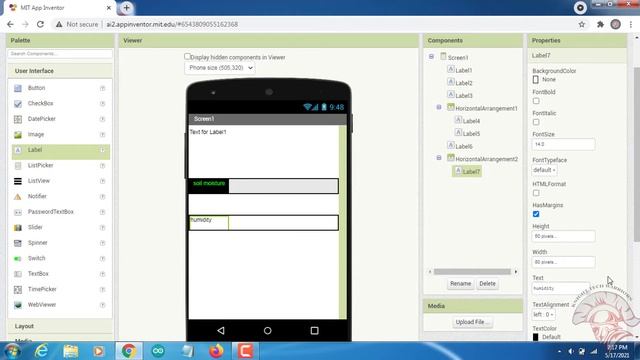Viewport: 640px width, 360px height.
Task: Choose the Switch palette component
Action: 36,258
